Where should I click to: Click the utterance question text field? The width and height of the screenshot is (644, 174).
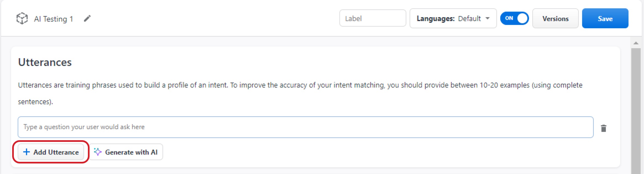click(x=305, y=127)
